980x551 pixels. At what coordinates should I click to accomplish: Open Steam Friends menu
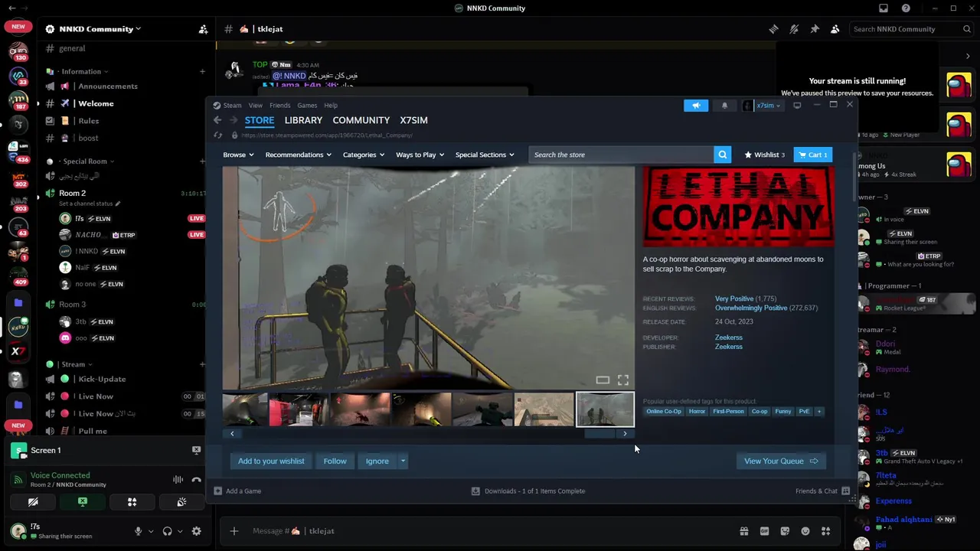[279, 106]
